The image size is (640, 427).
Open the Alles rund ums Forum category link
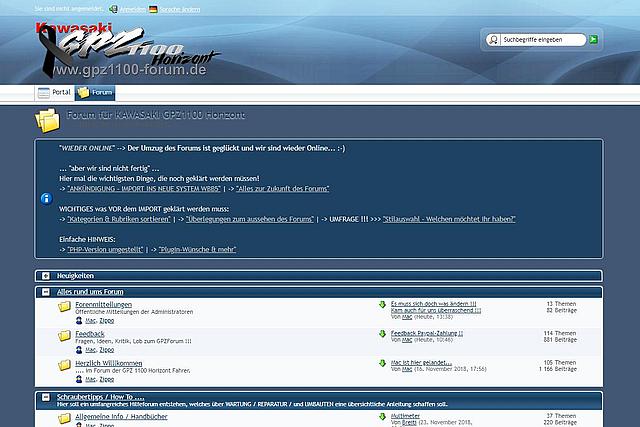point(90,292)
